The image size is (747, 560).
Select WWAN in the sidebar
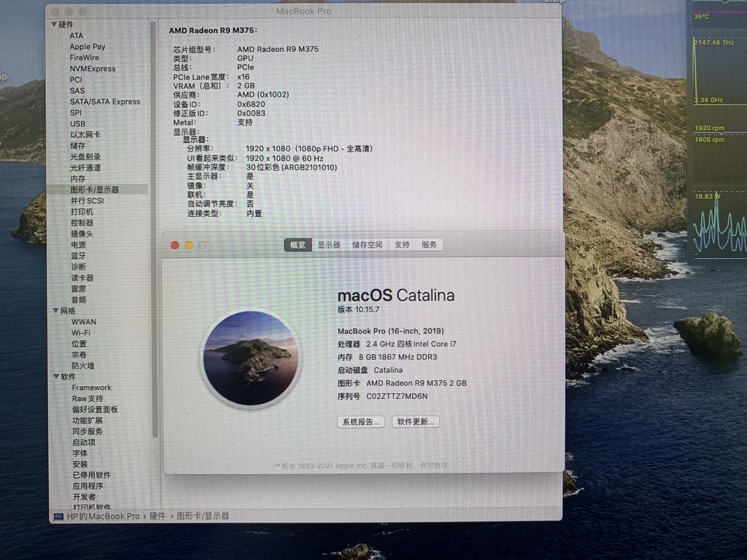pos(84,322)
